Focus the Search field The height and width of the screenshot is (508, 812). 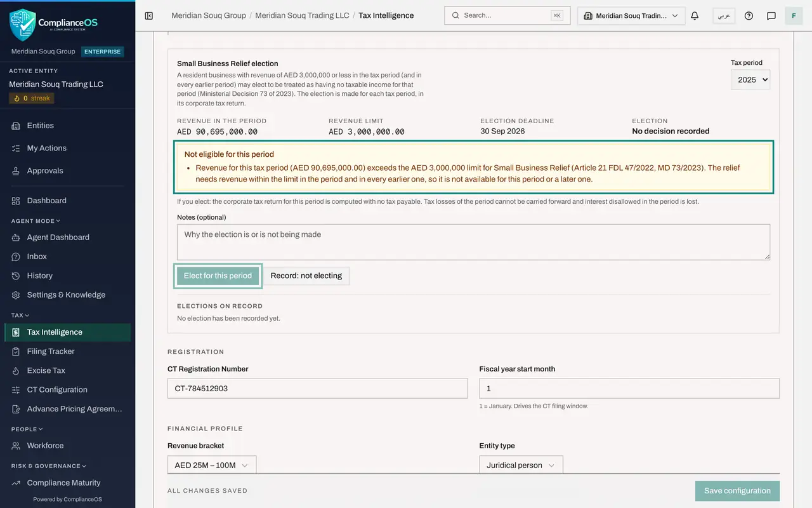click(507, 16)
